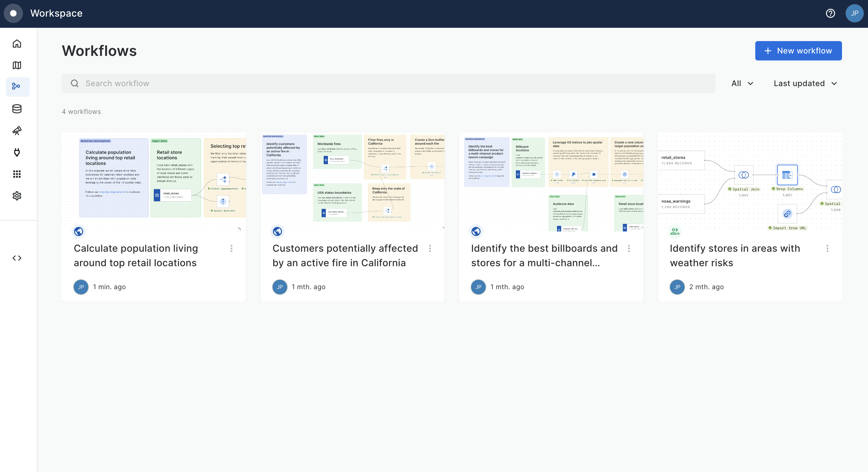Click New workflow button
This screenshot has width=868, height=472.
798,51
